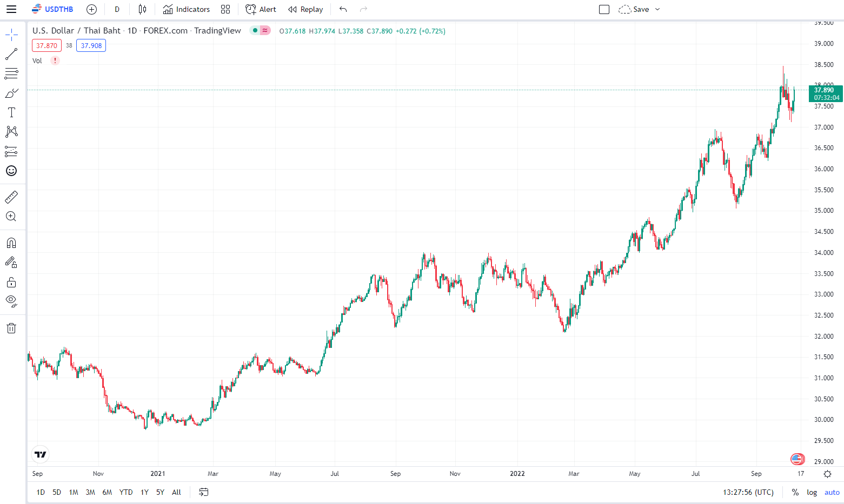The height and width of the screenshot is (504, 844).
Task: Open the Fibonacci retracement tool
Action: click(11, 73)
